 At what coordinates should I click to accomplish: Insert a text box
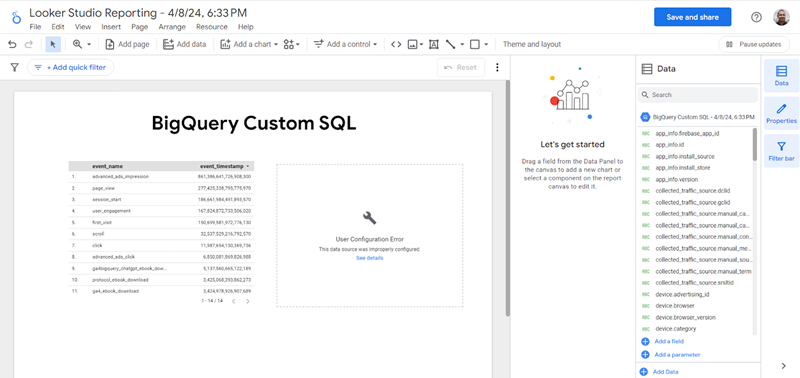click(x=434, y=44)
